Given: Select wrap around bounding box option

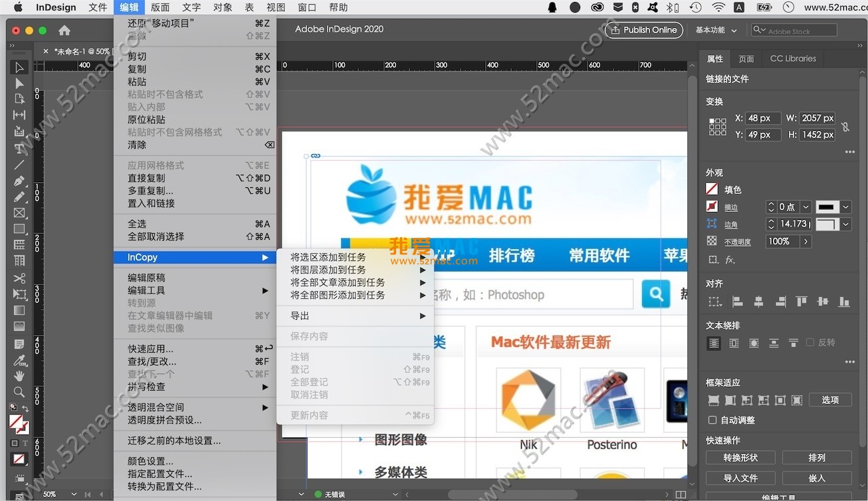Looking at the screenshot, I should click(x=734, y=344).
